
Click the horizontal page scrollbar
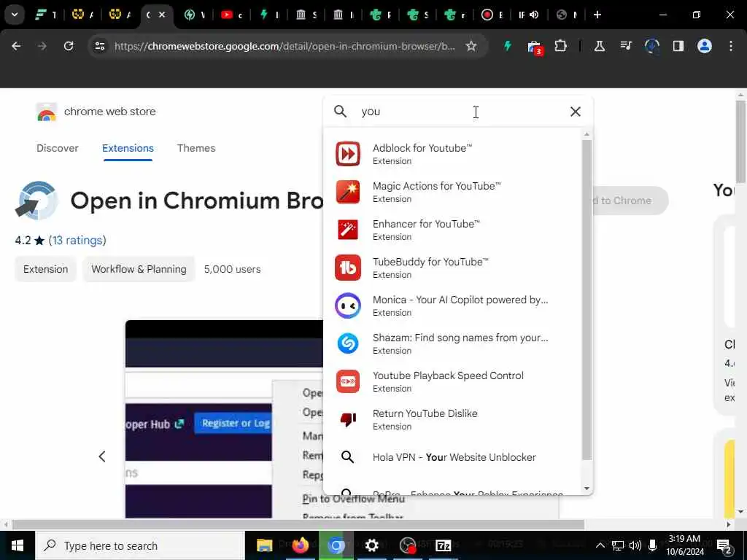[298, 524]
